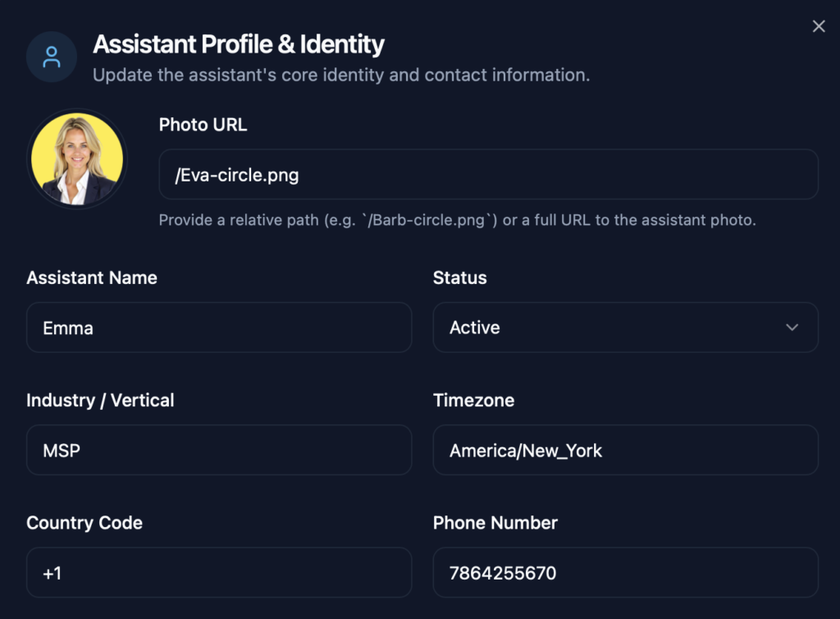Open the Status dropdown showing Active
Viewport: 840px width, 619px height.
pyautogui.click(x=625, y=328)
